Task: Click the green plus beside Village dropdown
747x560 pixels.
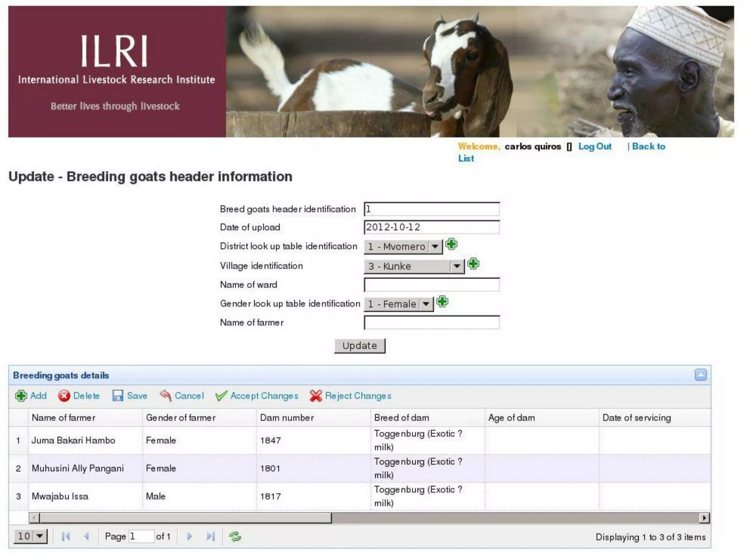Action: coord(473,264)
